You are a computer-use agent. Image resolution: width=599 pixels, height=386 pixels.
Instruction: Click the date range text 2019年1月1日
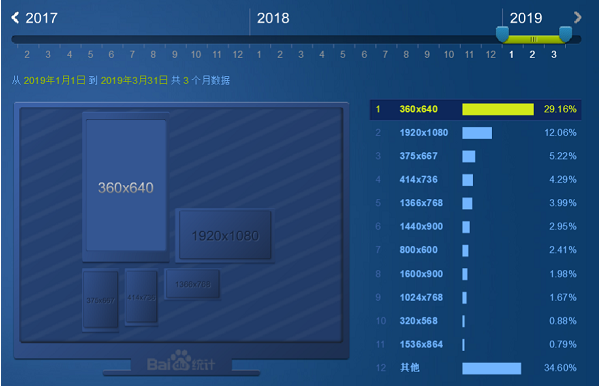pos(55,80)
